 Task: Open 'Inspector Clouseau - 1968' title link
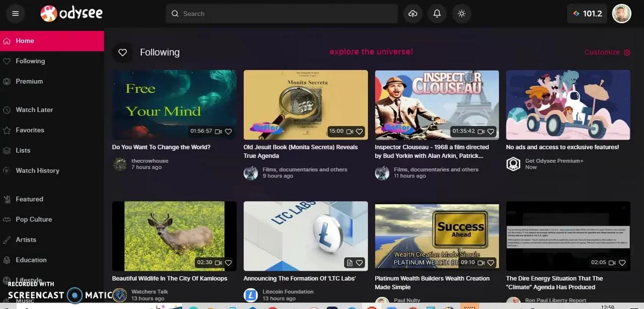[x=432, y=151]
